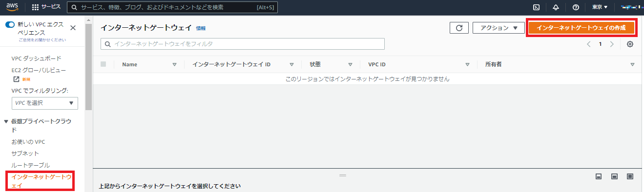Maximize the bottom details panel icon
This screenshot has height=192, width=644.
click(630, 176)
